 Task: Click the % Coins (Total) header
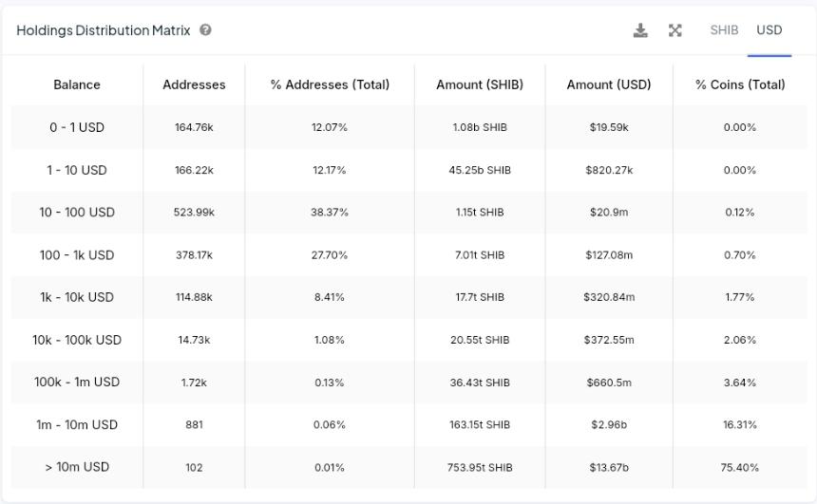coord(740,84)
